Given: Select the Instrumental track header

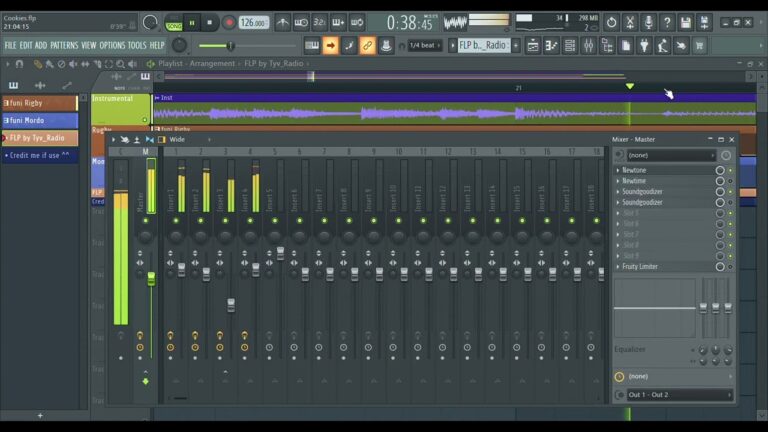Looking at the screenshot, I should coord(120,109).
